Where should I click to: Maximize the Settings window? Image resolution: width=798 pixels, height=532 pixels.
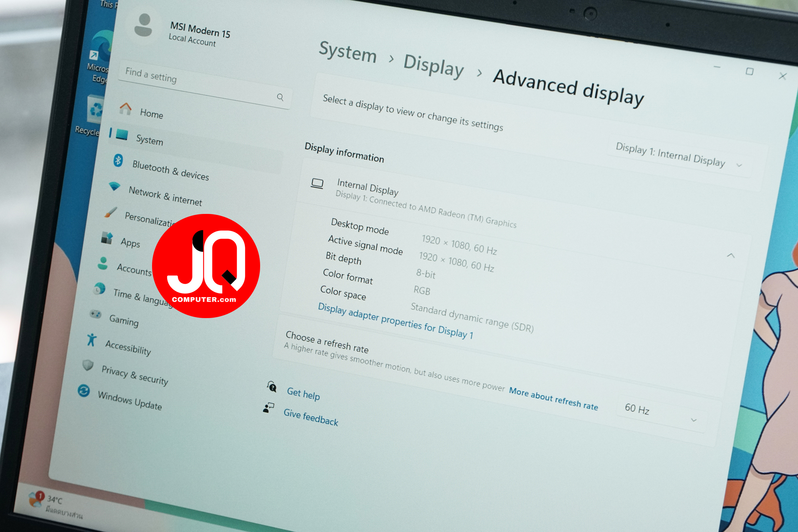click(x=750, y=71)
